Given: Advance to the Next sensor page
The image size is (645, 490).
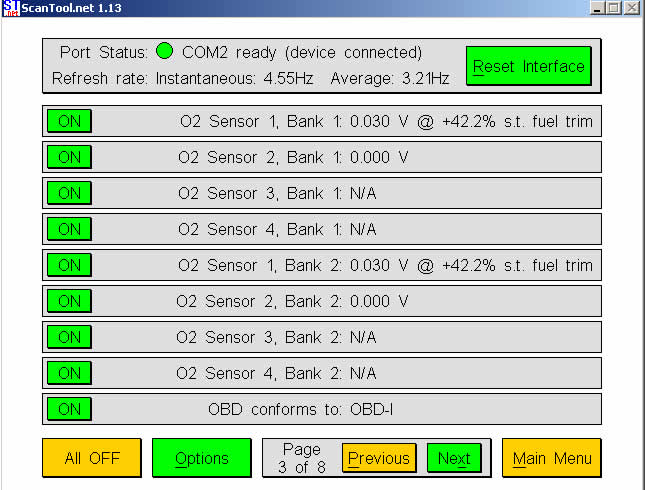Looking at the screenshot, I should pos(453,458).
